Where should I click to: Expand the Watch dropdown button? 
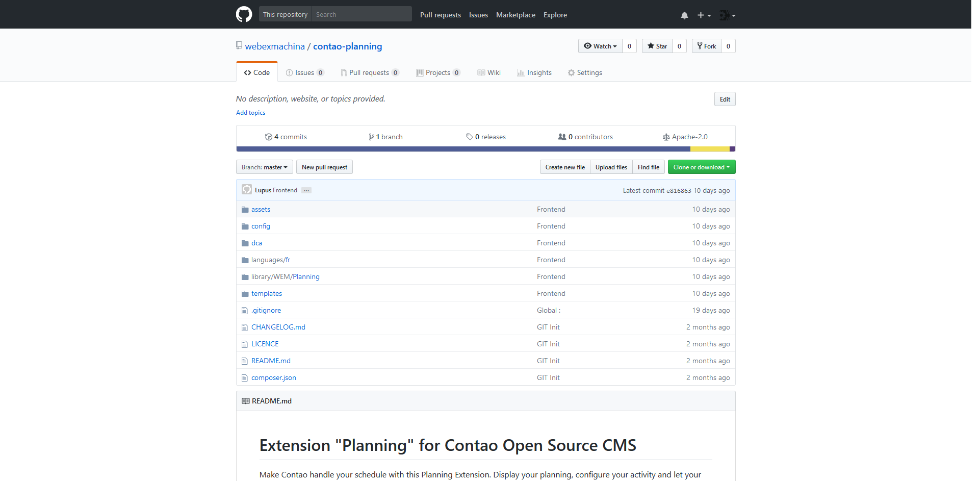[600, 46]
